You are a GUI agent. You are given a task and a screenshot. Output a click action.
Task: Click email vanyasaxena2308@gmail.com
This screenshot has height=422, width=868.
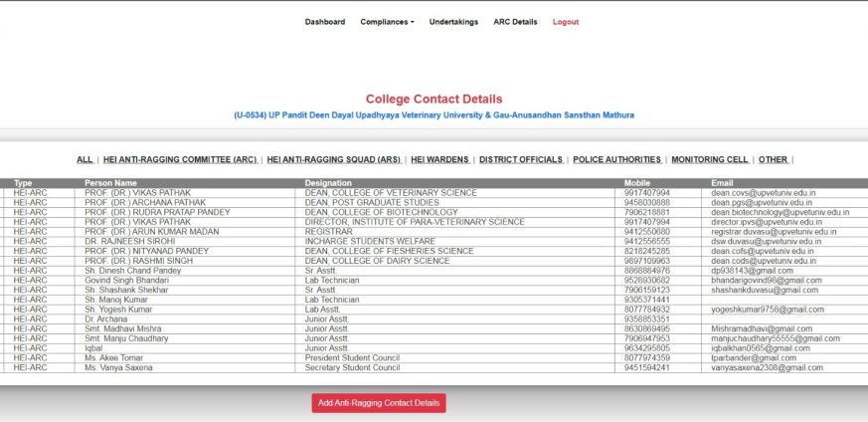point(767,367)
